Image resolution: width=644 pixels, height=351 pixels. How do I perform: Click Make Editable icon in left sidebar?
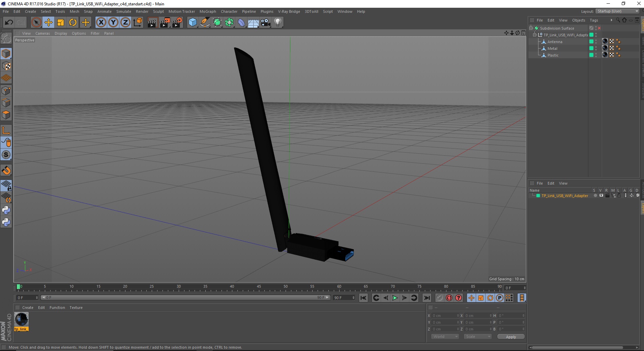pyautogui.click(x=6, y=38)
